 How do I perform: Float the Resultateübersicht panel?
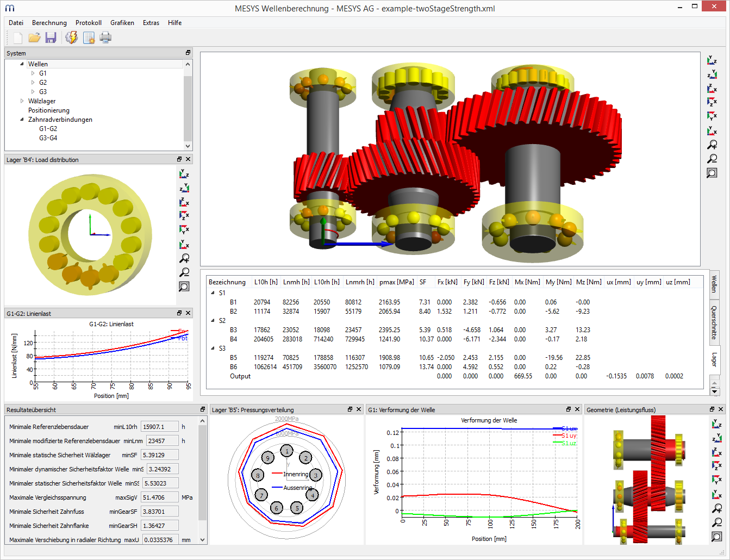point(203,409)
